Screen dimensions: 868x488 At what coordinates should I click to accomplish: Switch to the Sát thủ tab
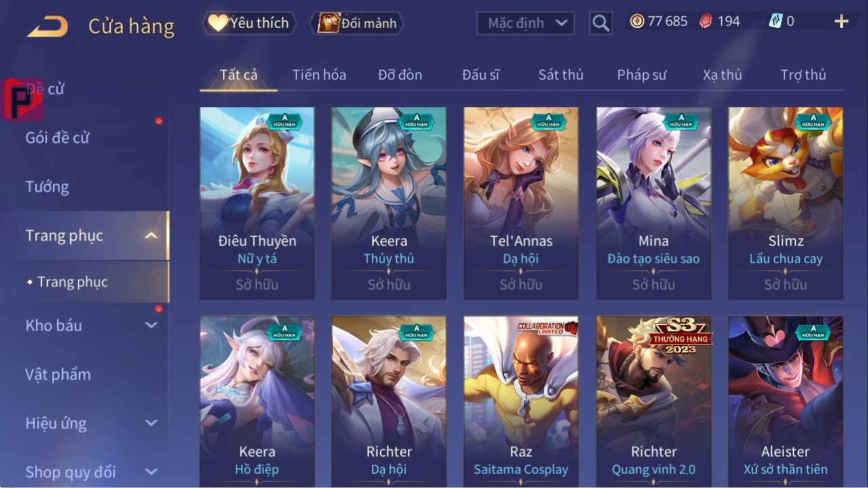coord(561,75)
